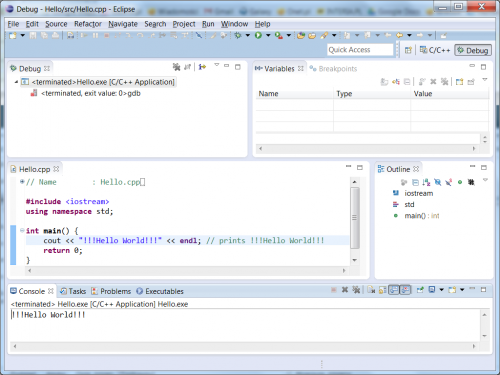Screen dimensions: 500x375
Task: Switch to the Problems tab
Action: click(x=111, y=291)
